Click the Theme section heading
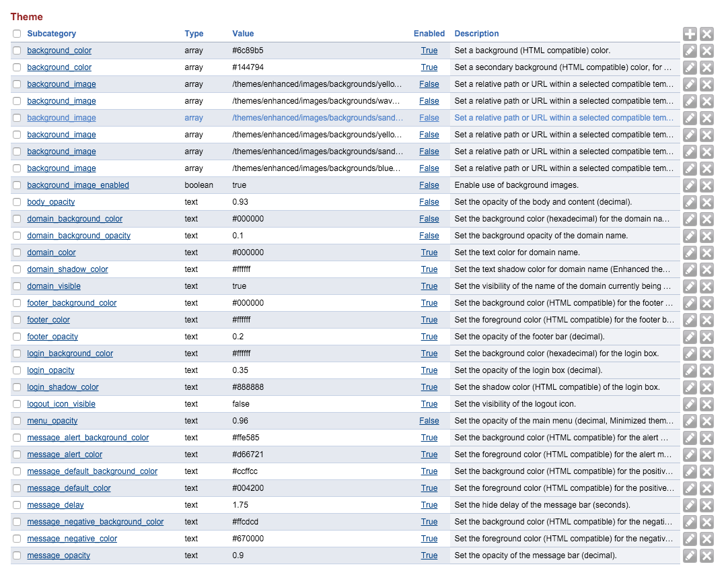Screen dimensions: 728x575 coord(26,17)
